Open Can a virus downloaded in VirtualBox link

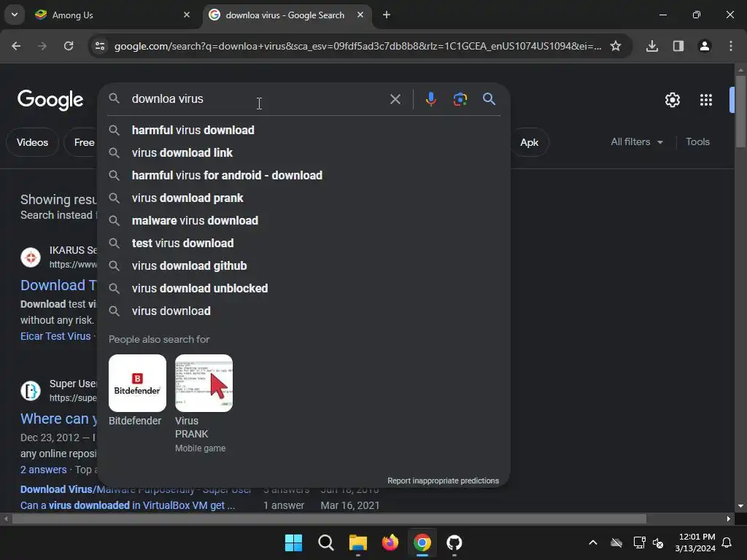pos(128,506)
